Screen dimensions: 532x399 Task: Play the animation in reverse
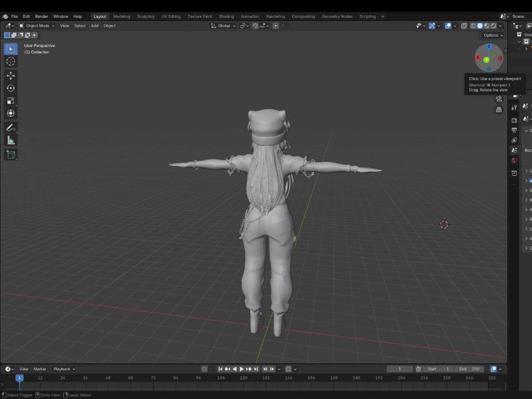[x=235, y=369]
